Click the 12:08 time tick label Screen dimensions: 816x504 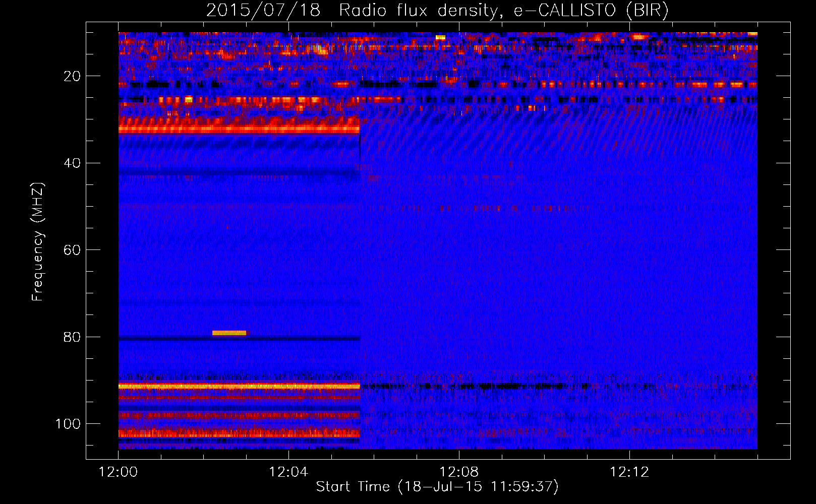tap(459, 472)
